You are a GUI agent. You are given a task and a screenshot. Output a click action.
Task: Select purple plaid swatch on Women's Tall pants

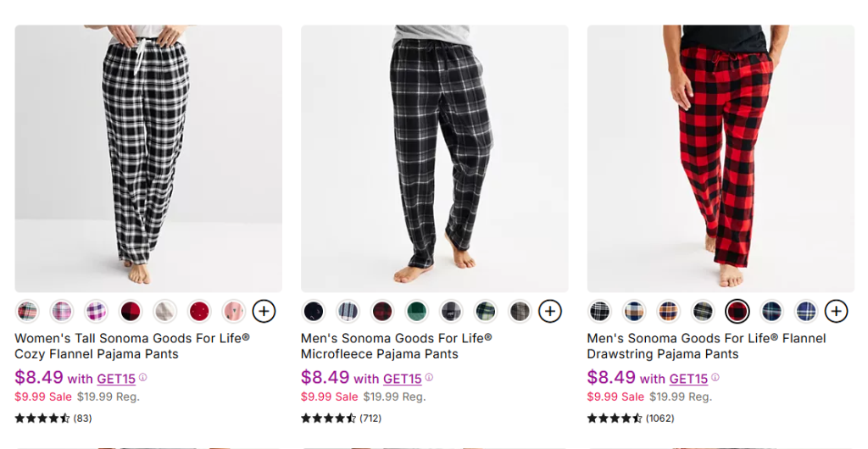tap(97, 311)
